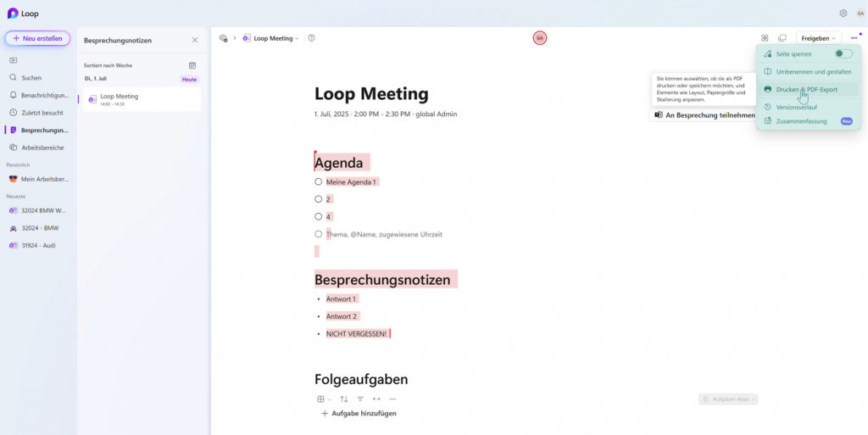This screenshot has height=435, width=868.
Task: Click the NICHT VERGESSEN! bullet text
Action: [357, 334]
